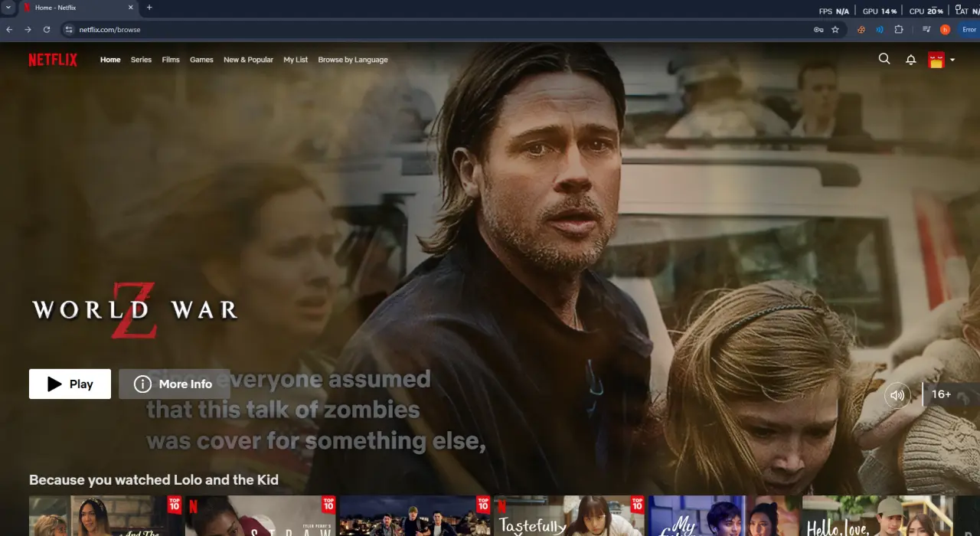980x536 pixels.
Task: Click the GPU 14% overlay reading
Action: click(879, 11)
